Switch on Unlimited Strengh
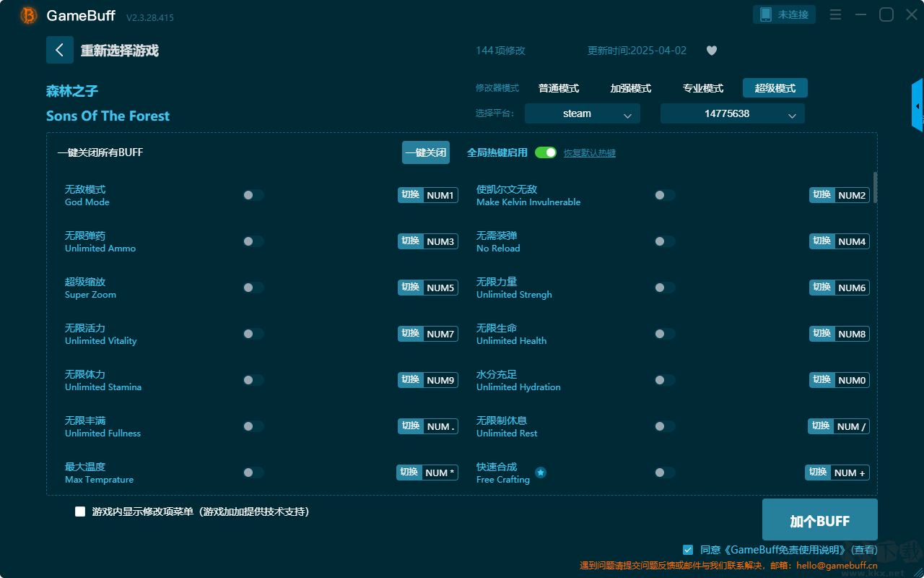Image resolution: width=924 pixels, height=578 pixels. pos(665,288)
